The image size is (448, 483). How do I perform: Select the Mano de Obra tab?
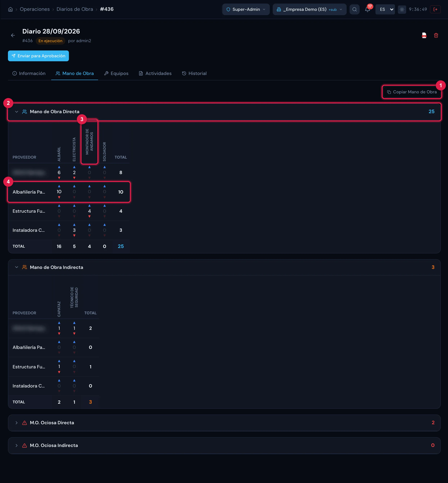75,73
